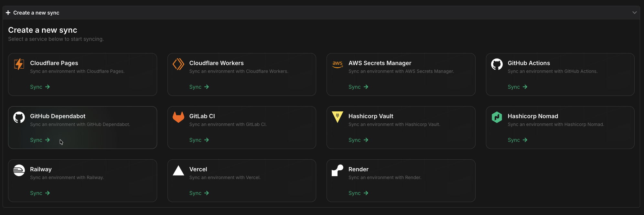The height and width of the screenshot is (215, 644).
Task: Click 'Sync an environment with GitHub Actions.' text
Action: click(x=553, y=71)
